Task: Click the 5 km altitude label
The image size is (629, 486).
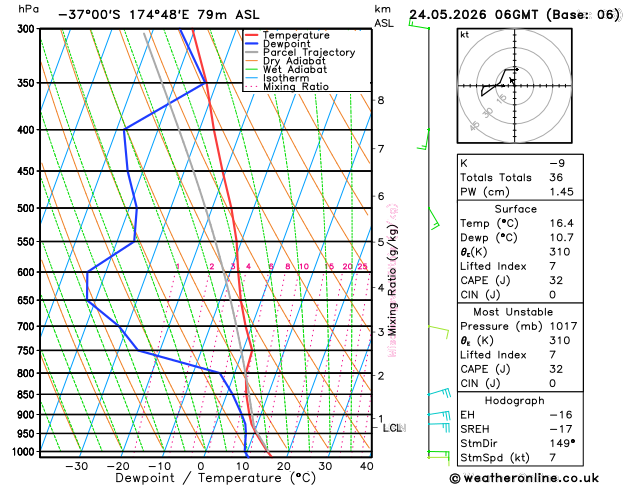Action: pyautogui.click(x=381, y=242)
